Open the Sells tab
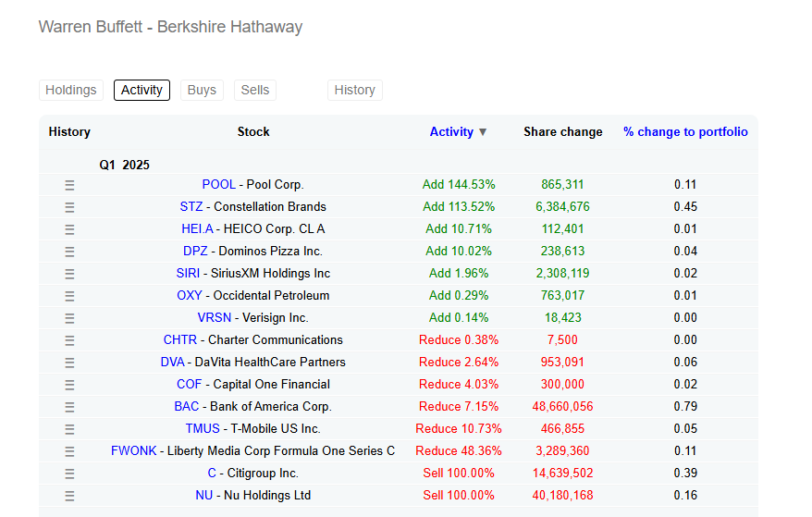 (254, 90)
